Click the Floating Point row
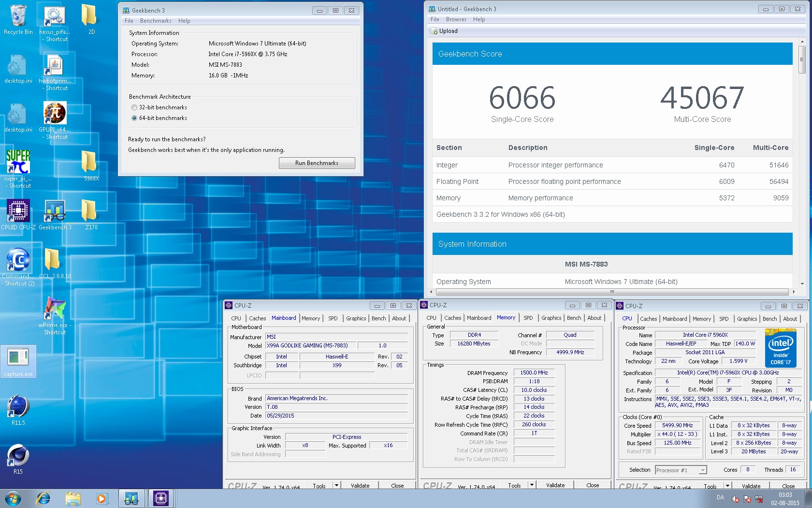812x508 pixels. pos(612,181)
